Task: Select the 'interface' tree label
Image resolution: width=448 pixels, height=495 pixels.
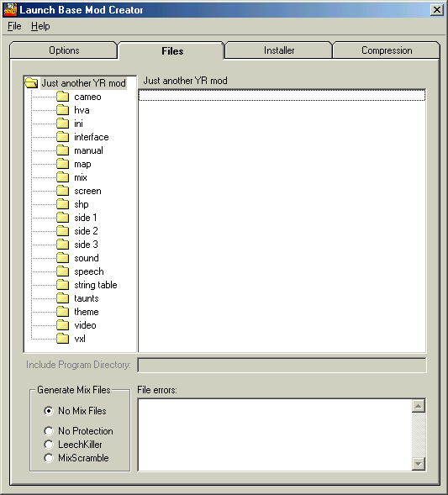Action: 92,137
